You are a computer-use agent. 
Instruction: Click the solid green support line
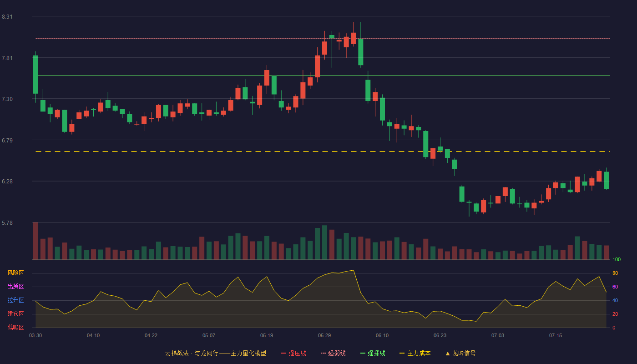click(x=323, y=76)
